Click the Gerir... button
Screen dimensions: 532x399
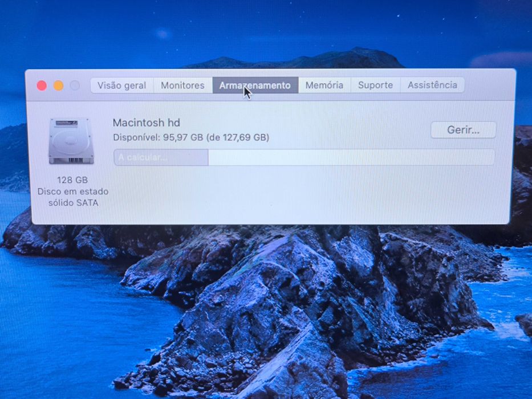pyautogui.click(x=463, y=130)
